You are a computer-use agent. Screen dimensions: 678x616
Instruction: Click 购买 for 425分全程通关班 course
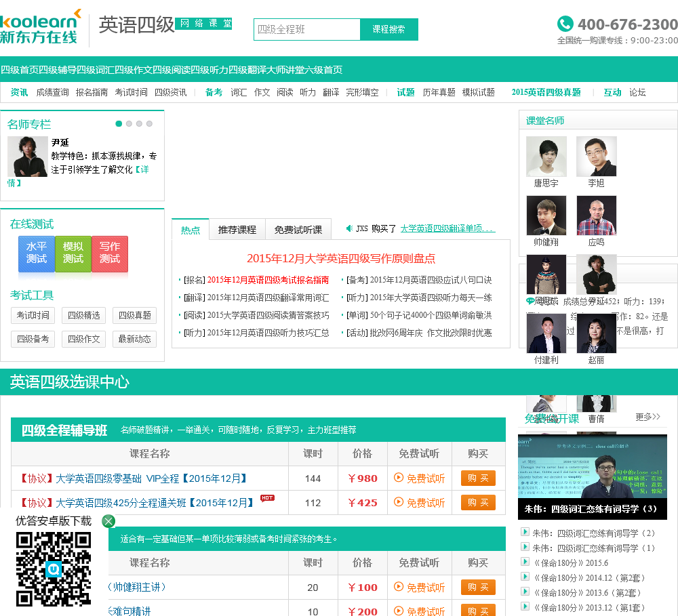[478, 502]
